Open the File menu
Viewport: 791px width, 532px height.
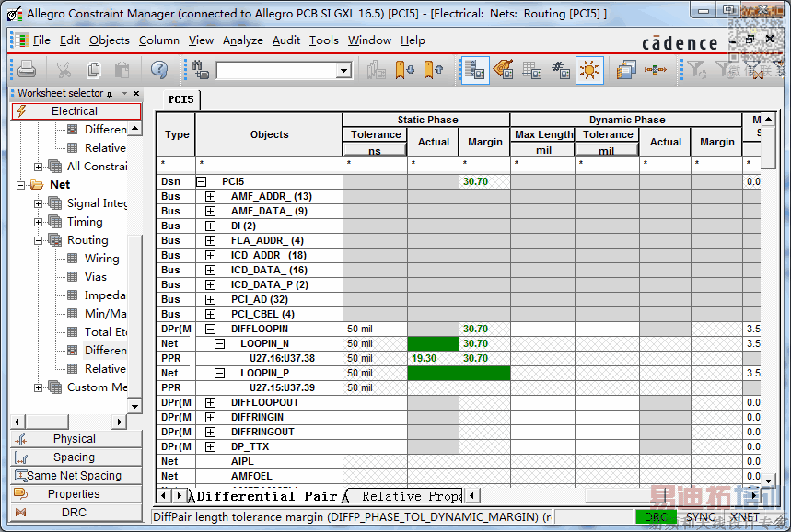click(x=41, y=40)
